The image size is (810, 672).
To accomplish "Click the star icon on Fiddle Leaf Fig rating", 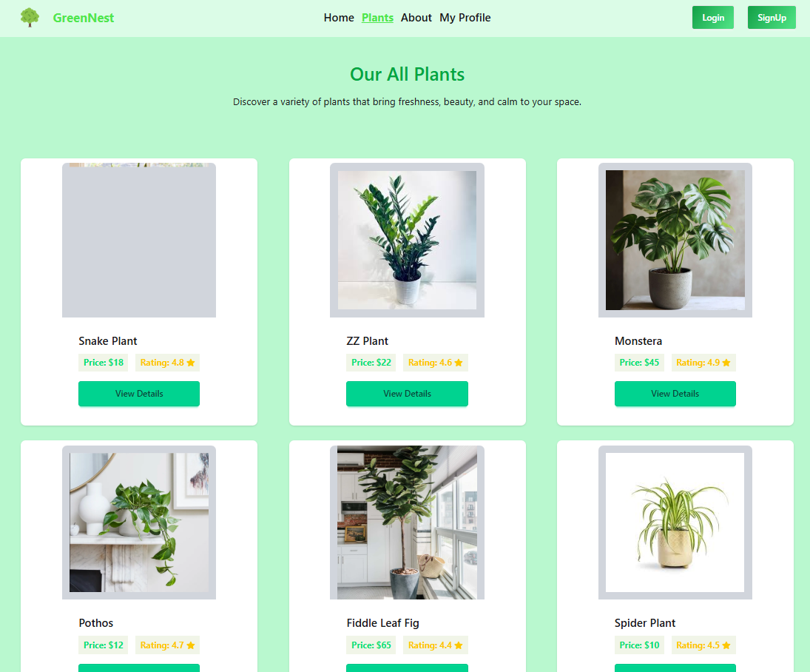I will point(458,645).
